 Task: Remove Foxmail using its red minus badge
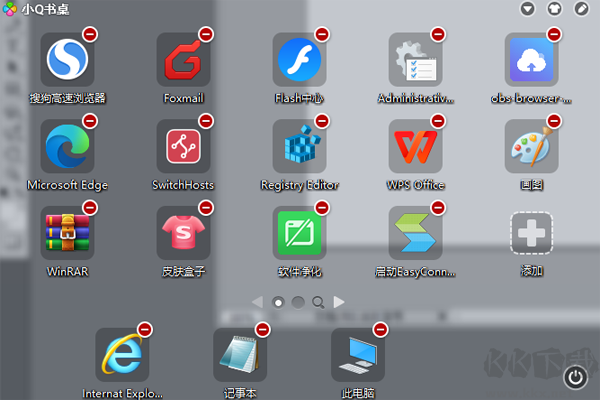click(x=206, y=34)
